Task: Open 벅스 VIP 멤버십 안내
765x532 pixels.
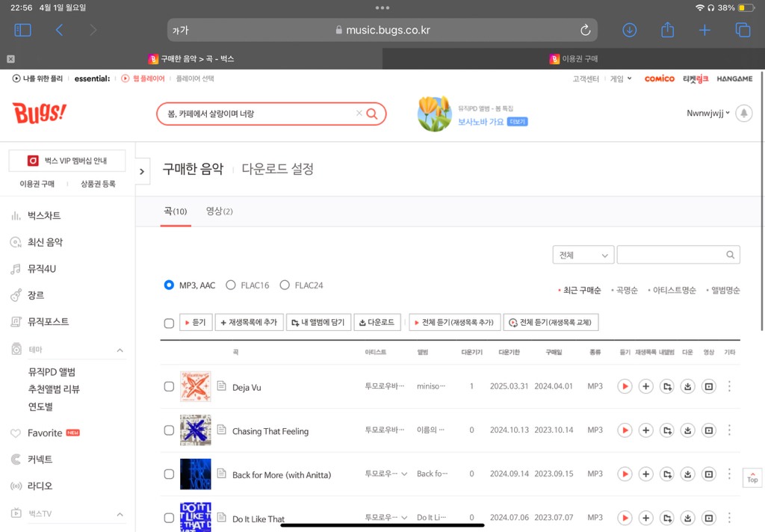Action: pyautogui.click(x=67, y=161)
